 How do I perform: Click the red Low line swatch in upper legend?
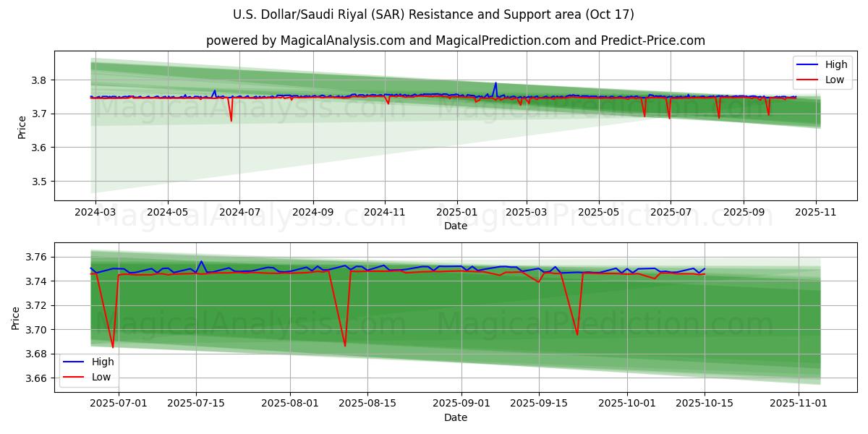click(808, 80)
